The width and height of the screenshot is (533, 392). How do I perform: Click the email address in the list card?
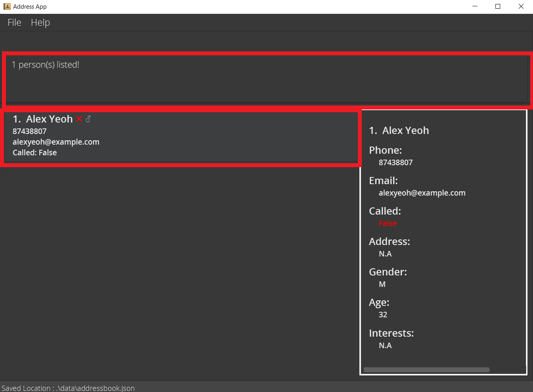point(56,142)
